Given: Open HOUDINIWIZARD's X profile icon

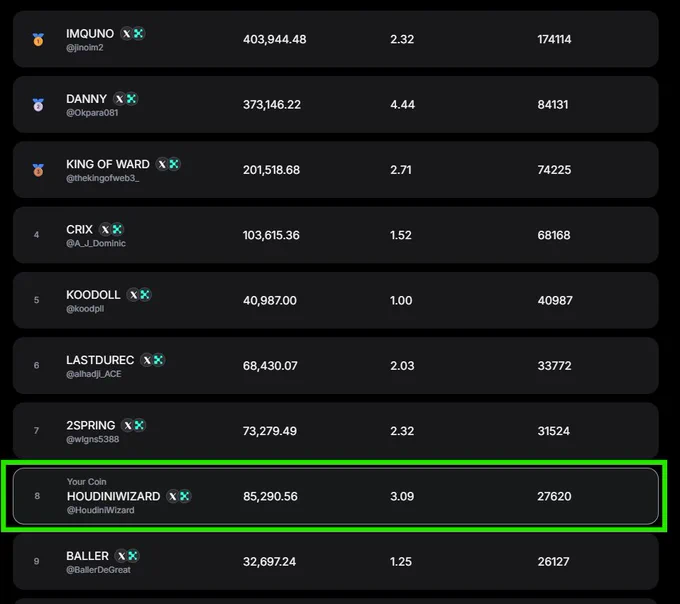Looking at the screenshot, I should click(173, 496).
